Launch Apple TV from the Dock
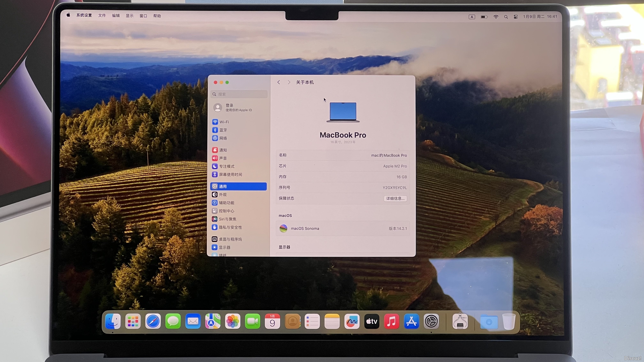The height and width of the screenshot is (362, 644). (x=372, y=321)
